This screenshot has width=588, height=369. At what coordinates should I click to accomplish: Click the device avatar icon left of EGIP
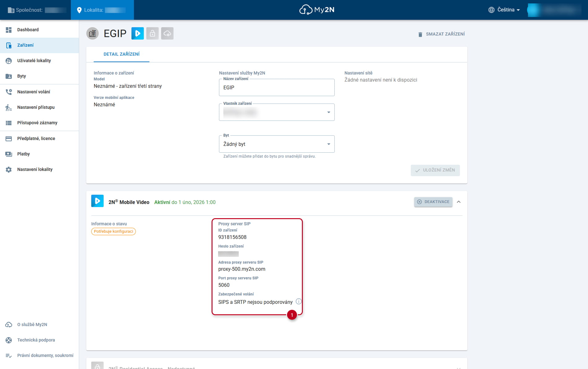[92, 33]
